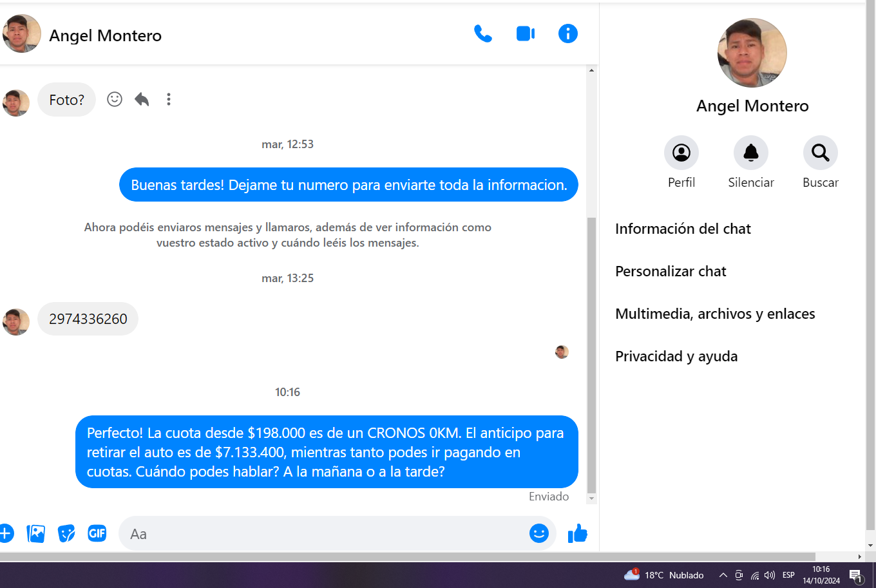Attach a photo using the image icon
This screenshot has width=876, height=588.
point(36,533)
